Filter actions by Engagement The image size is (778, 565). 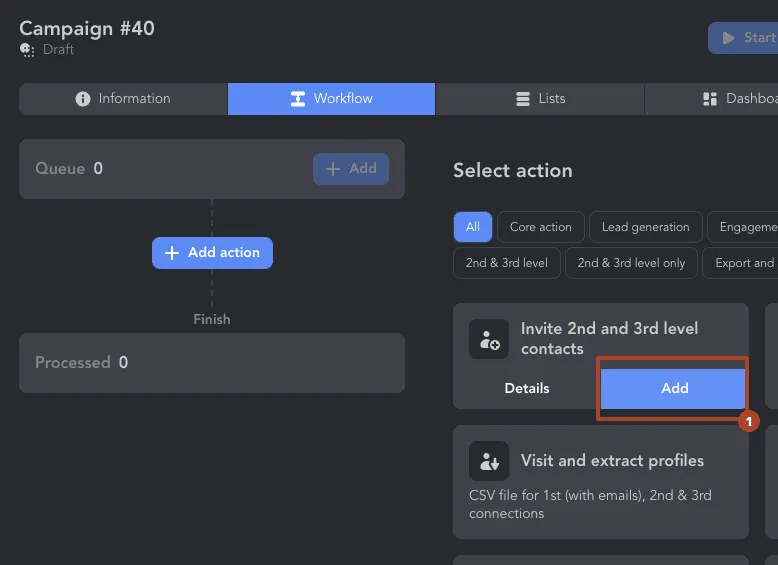click(x=743, y=227)
